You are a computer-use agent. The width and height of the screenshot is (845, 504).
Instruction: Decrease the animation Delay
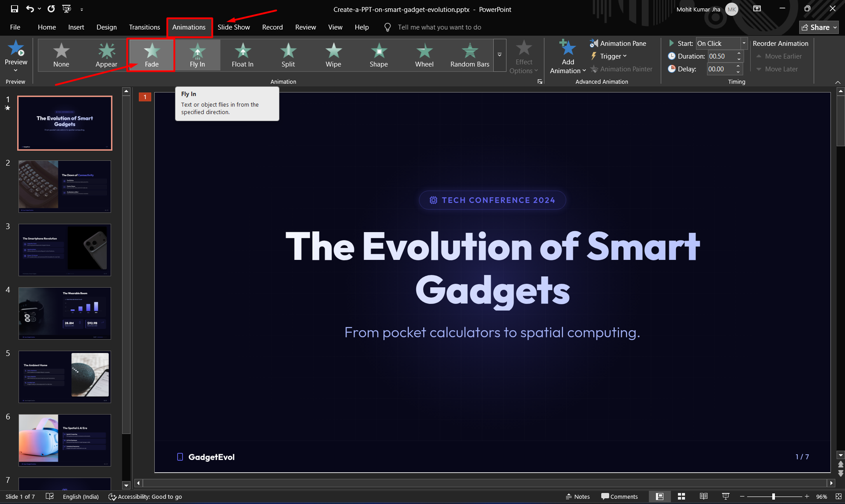pyautogui.click(x=738, y=72)
